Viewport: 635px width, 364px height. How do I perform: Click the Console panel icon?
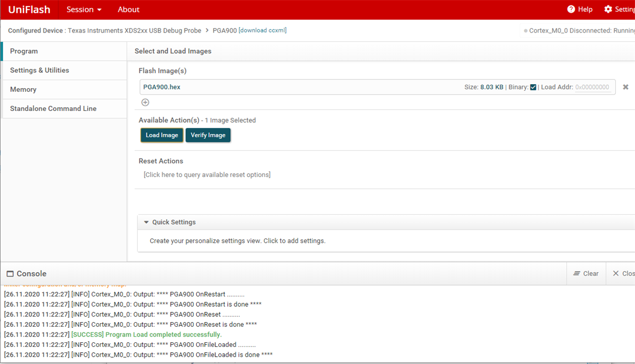[x=10, y=274]
